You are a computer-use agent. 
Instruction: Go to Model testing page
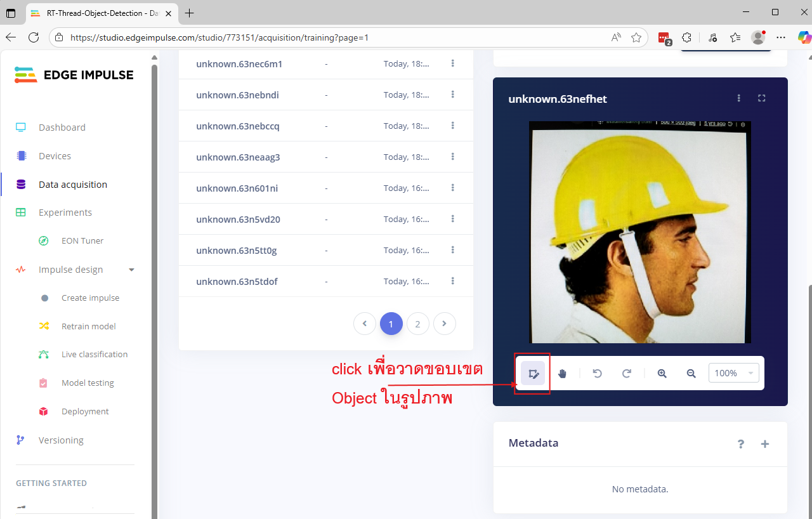coord(88,383)
